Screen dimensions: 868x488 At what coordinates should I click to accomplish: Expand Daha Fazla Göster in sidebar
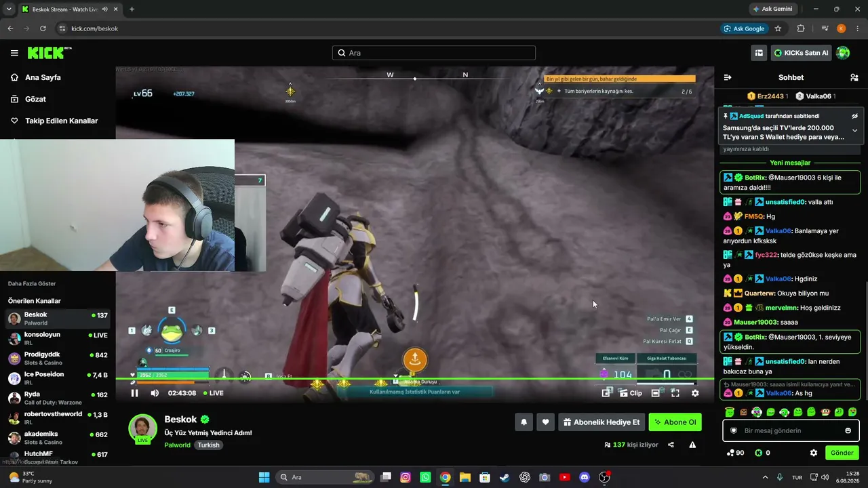click(32, 283)
